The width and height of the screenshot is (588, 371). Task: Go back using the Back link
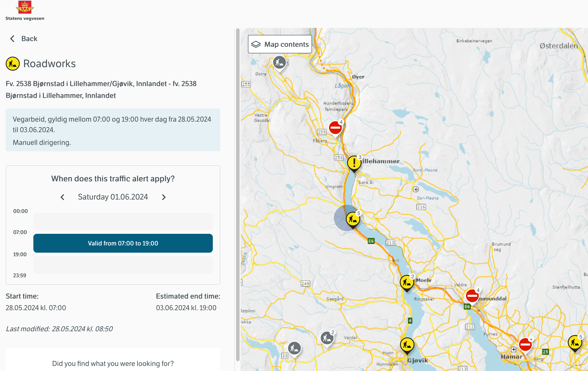coord(29,39)
